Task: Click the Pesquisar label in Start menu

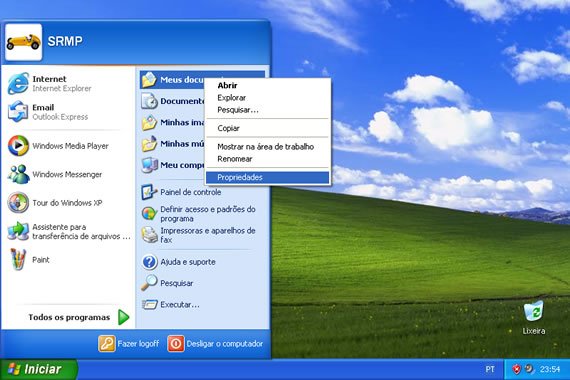Action: pyautogui.click(x=176, y=283)
